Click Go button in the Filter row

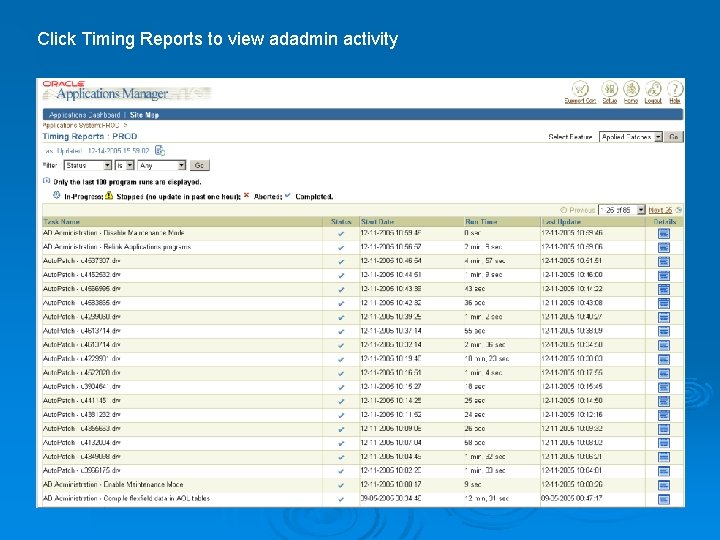click(199, 165)
